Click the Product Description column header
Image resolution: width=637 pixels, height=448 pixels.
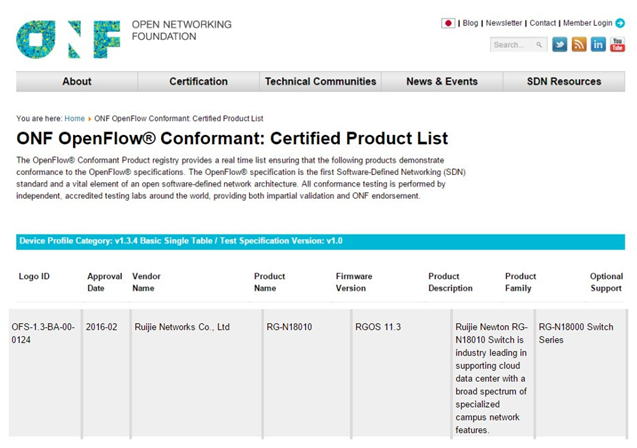pos(450,282)
